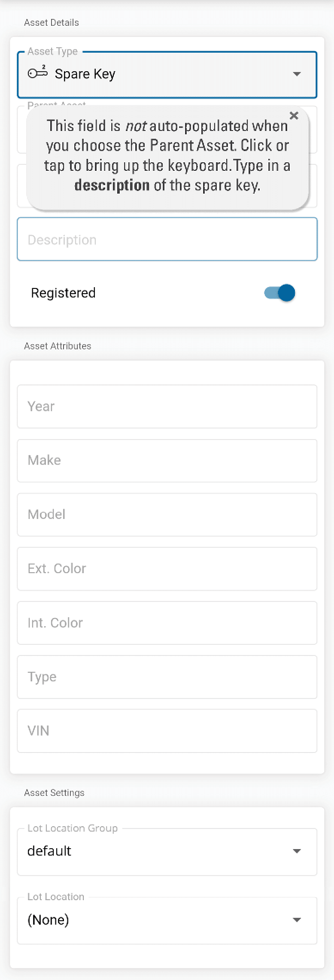The width and height of the screenshot is (334, 980).
Task: Close the description tooltip popup
Action: 294,115
